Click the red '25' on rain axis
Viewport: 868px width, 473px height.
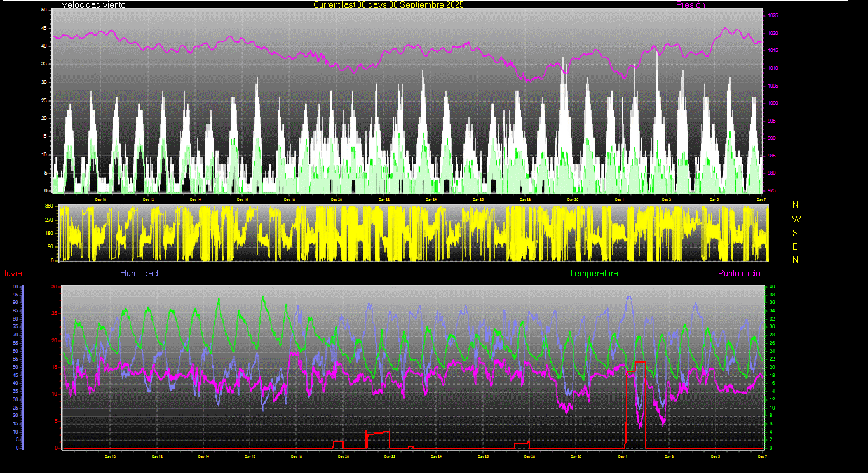(x=54, y=314)
